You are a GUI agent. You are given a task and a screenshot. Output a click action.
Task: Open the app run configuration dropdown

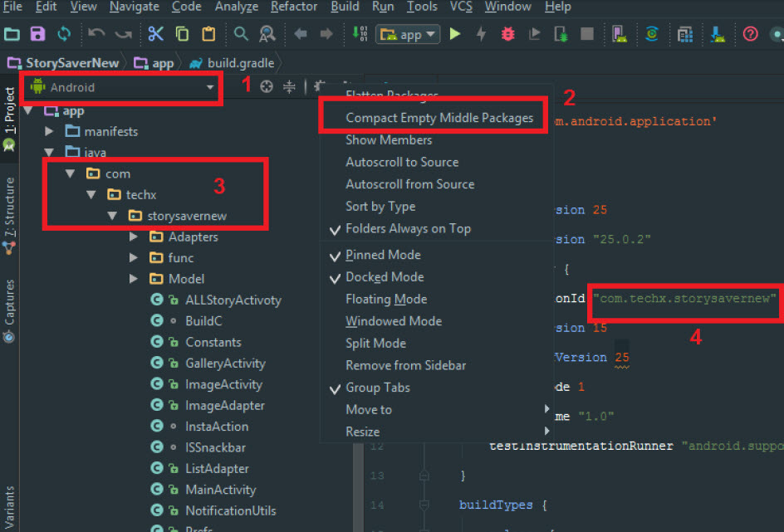(x=408, y=35)
